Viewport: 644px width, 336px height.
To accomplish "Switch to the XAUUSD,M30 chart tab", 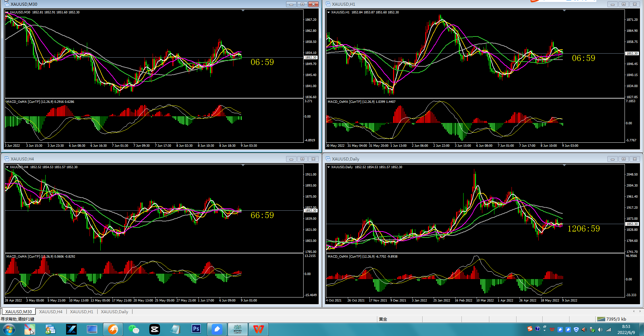I will pos(18,312).
